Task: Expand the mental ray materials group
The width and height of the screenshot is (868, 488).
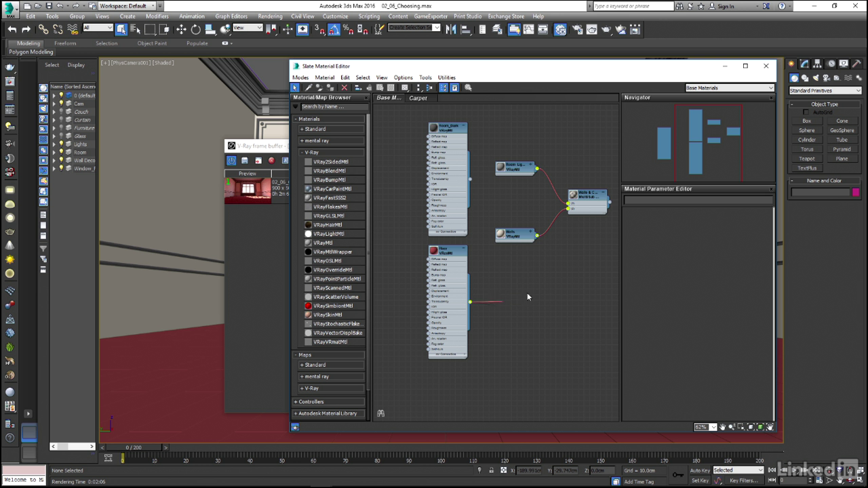Action: click(332, 140)
